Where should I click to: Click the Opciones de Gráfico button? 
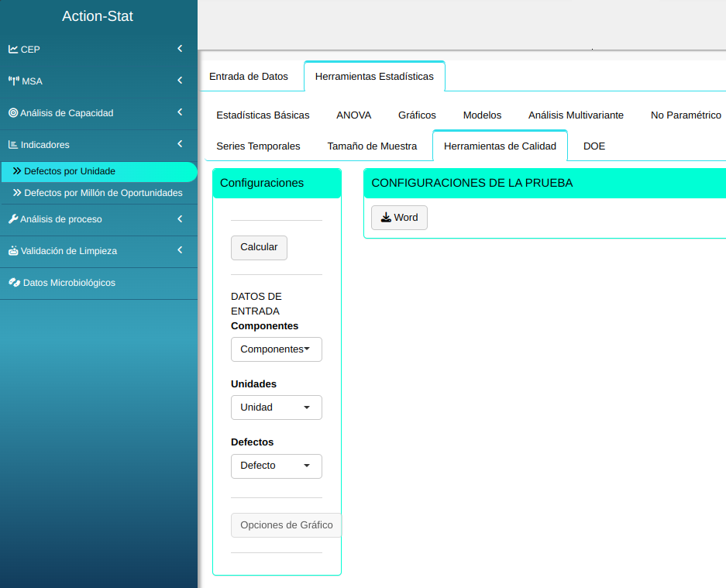(x=286, y=525)
